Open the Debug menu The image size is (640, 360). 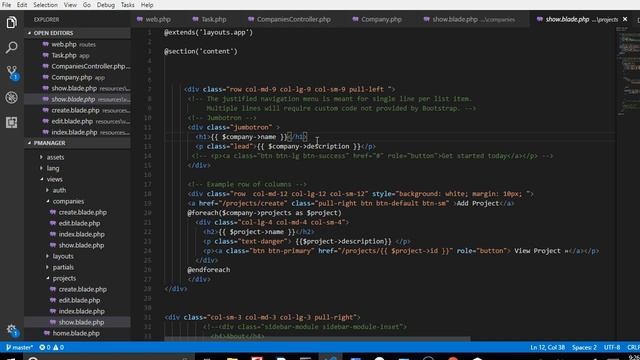pyautogui.click(x=106, y=5)
